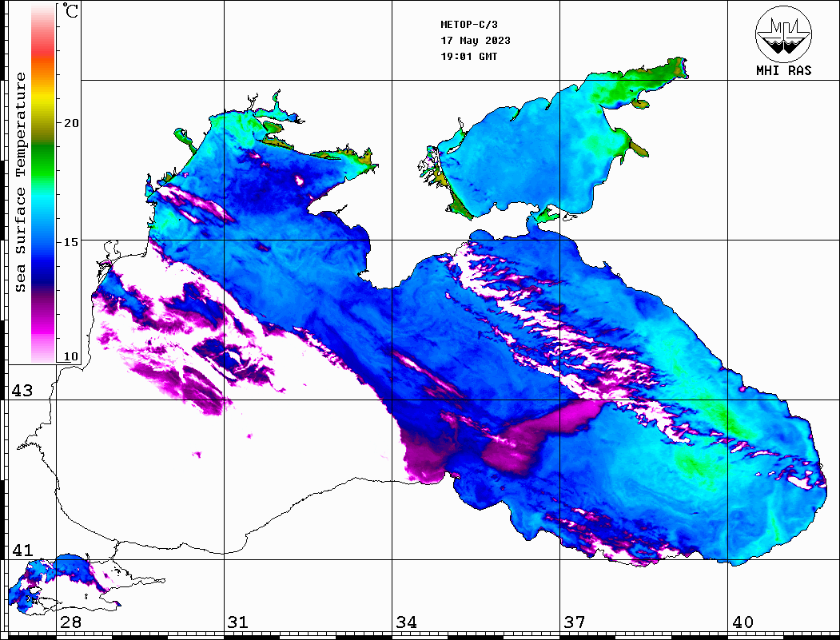Click latitude label '43'
The width and height of the screenshot is (840, 640).
22,391
